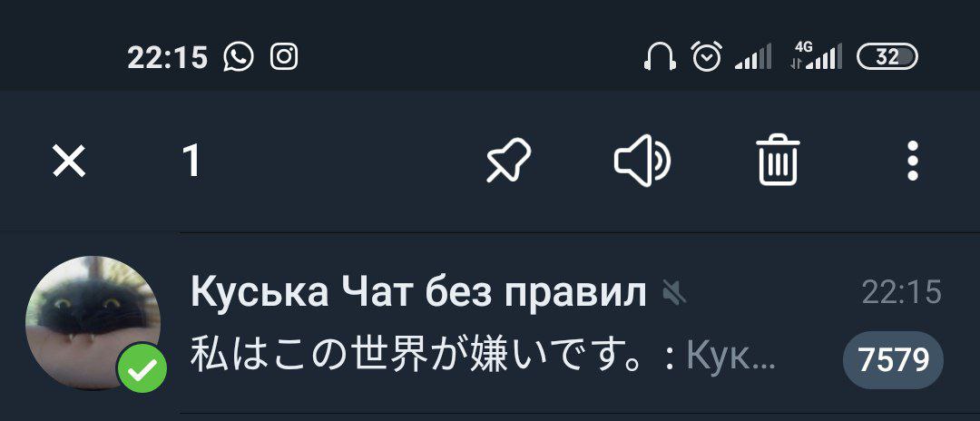The height and width of the screenshot is (421, 980).
Task: Tap Instagram notification icon in status bar
Action: coord(284,57)
